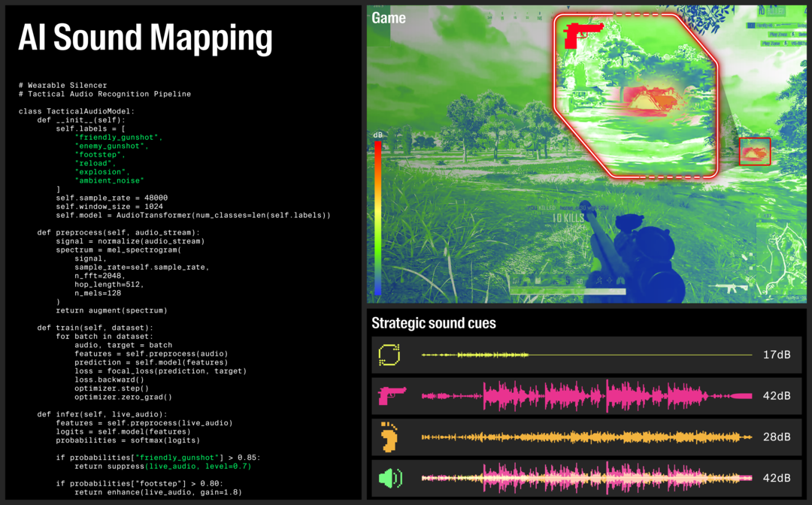Viewport: 812px width, 505px height.
Task: Click the "def train(self, dataset):" line
Action: (x=95, y=328)
